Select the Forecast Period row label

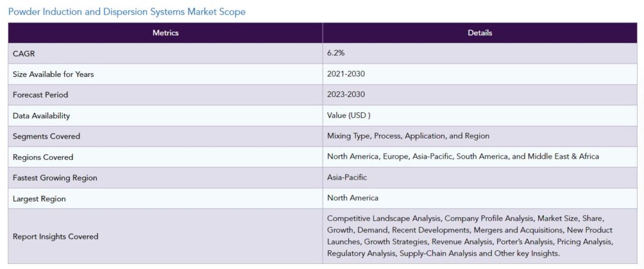pos(40,95)
